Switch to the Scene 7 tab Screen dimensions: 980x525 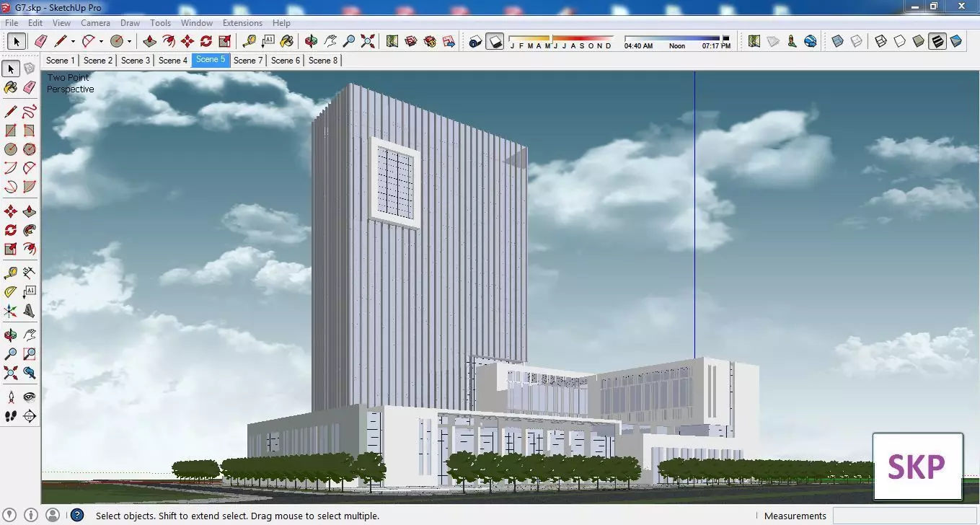[x=247, y=61]
